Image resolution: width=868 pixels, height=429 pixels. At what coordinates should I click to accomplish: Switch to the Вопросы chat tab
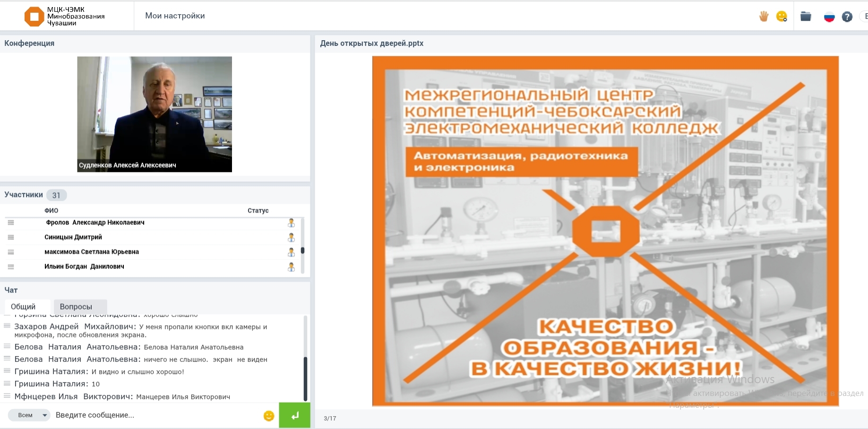pos(80,307)
